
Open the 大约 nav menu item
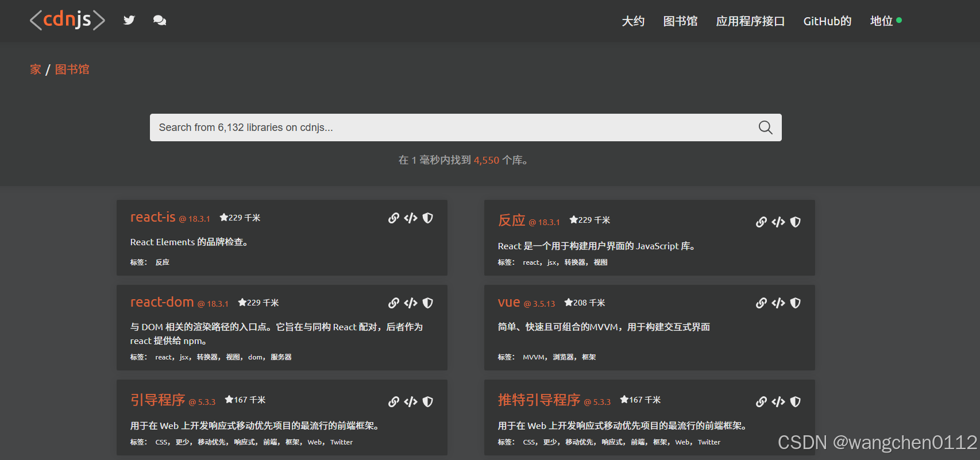pyautogui.click(x=633, y=21)
